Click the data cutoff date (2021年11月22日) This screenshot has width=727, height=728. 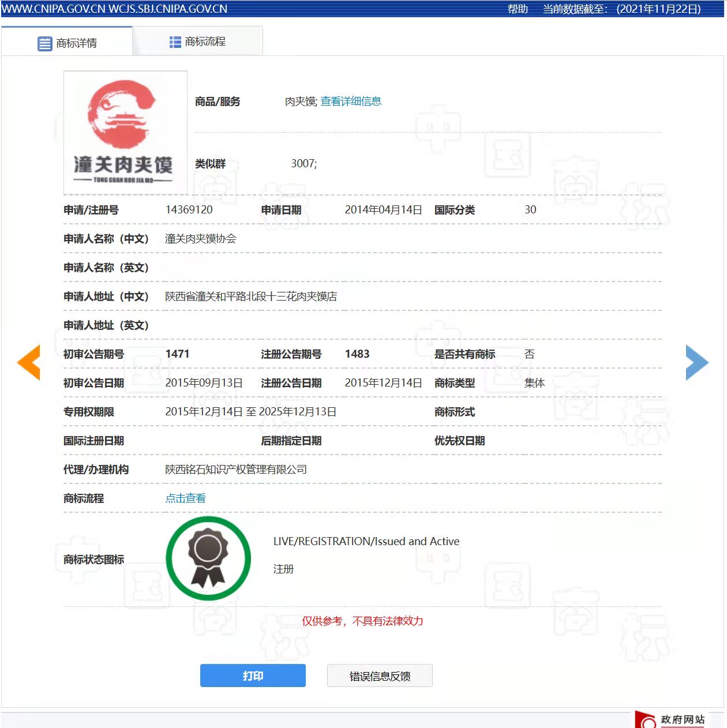pos(658,9)
